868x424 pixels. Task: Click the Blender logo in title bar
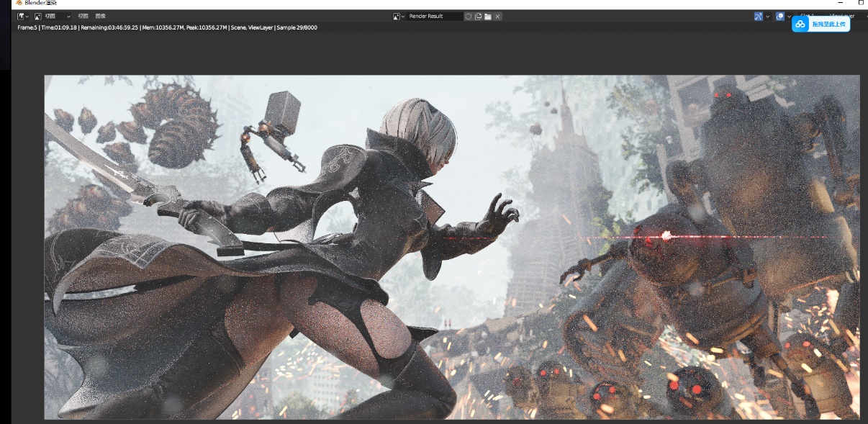(19, 3)
